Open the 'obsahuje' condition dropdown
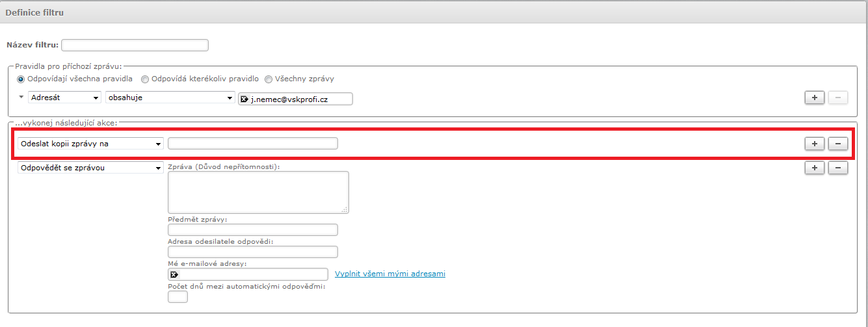The image size is (868, 327). [170, 98]
